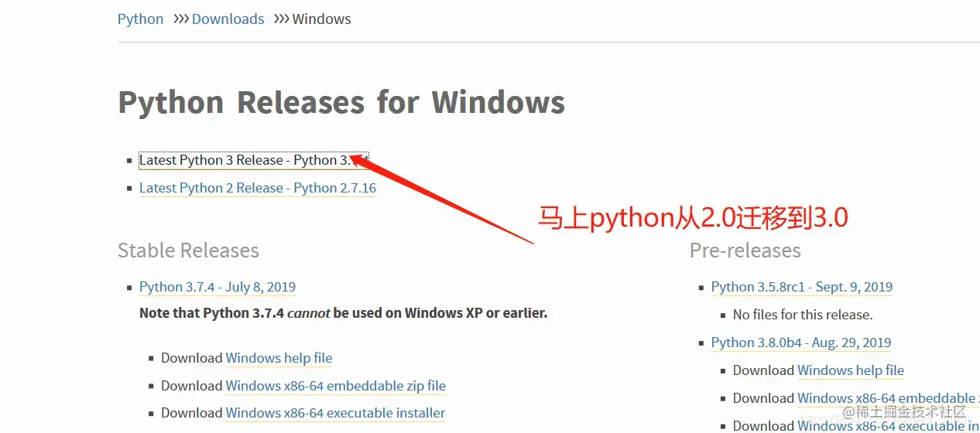This screenshot has height=433, width=980.
Task: Open Latest Python 2 Release - Python 2.7.16
Action: 258,188
